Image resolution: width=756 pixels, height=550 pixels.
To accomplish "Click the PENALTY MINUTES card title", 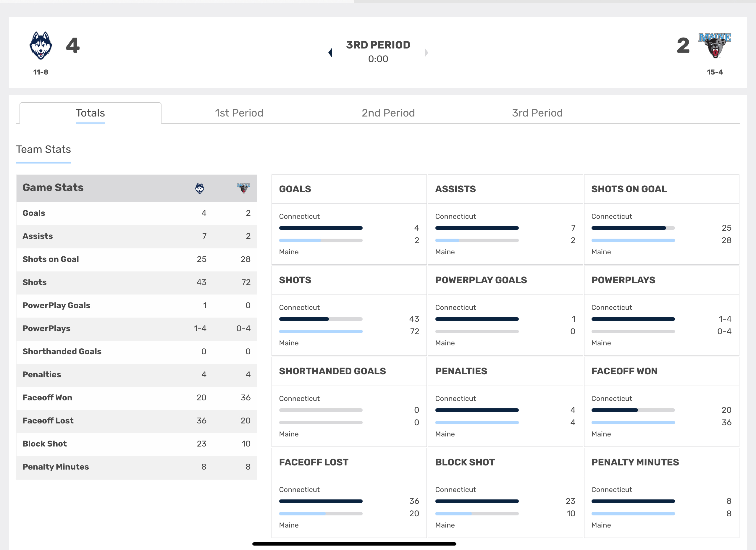I will pos(635,462).
